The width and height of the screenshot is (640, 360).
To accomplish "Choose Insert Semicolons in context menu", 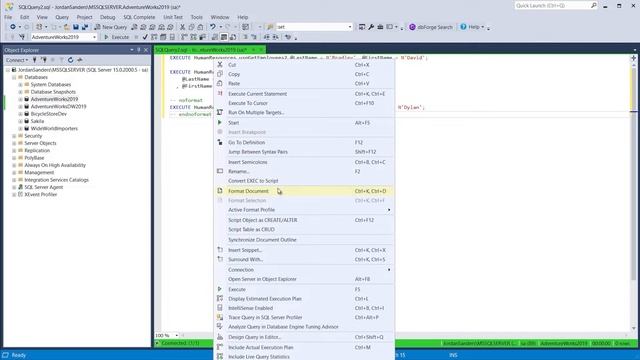I will [x=304, y=162].
